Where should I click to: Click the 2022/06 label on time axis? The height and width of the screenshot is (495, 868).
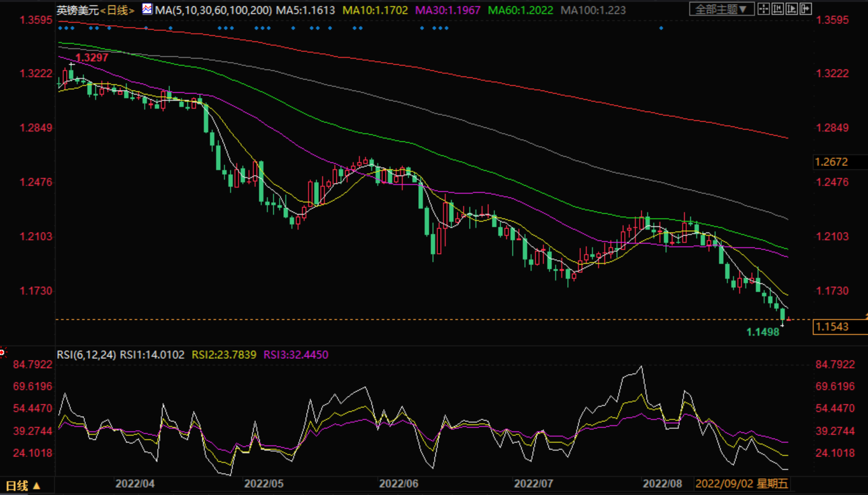pos(399,484)
